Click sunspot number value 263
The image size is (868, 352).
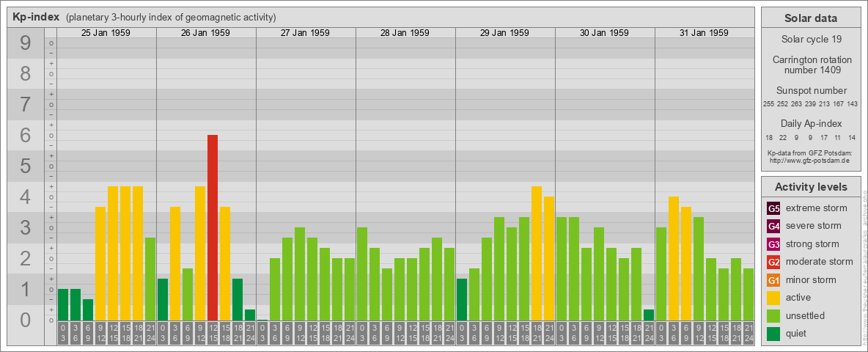point(797,104)
